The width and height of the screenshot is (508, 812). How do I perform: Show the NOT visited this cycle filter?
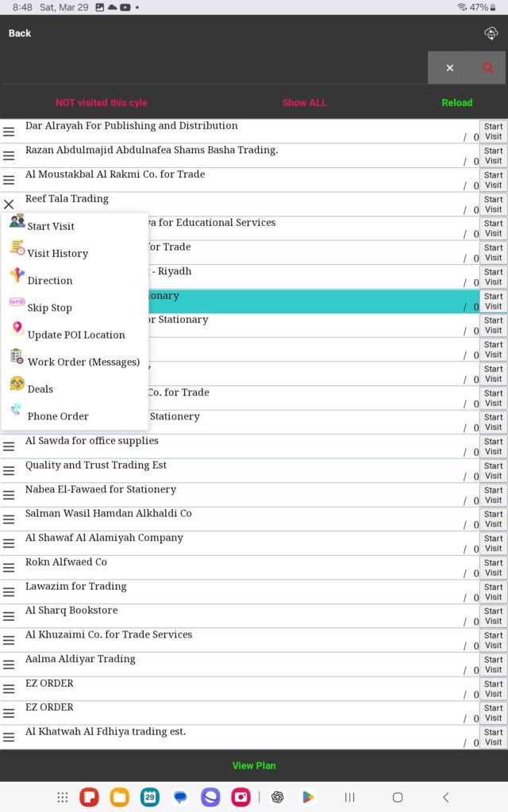click(101, 102)
